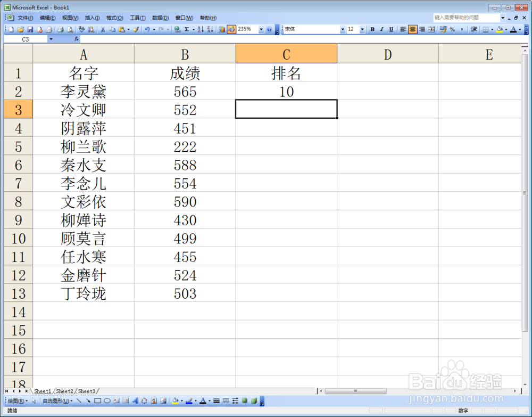Undo the last action

(147, 29)
